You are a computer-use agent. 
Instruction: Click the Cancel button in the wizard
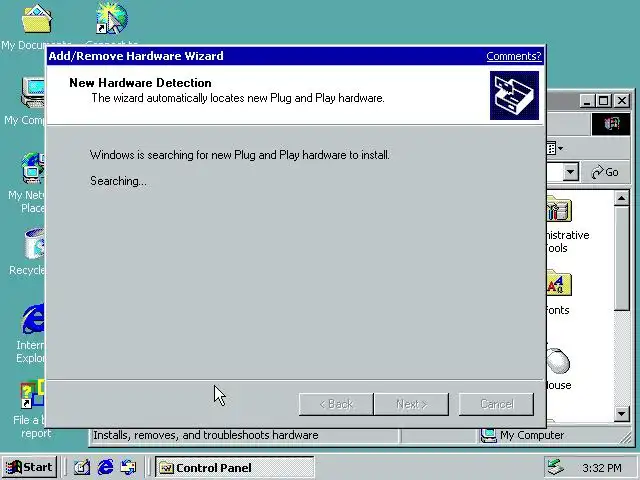[x=496, y=404]
